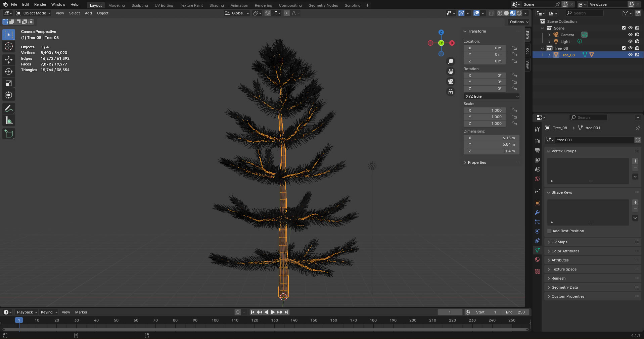The height and width of the screenshot is (339, 644).
Task: Open the XYZ Euler rotation mode dropdown
Action: 492,96
